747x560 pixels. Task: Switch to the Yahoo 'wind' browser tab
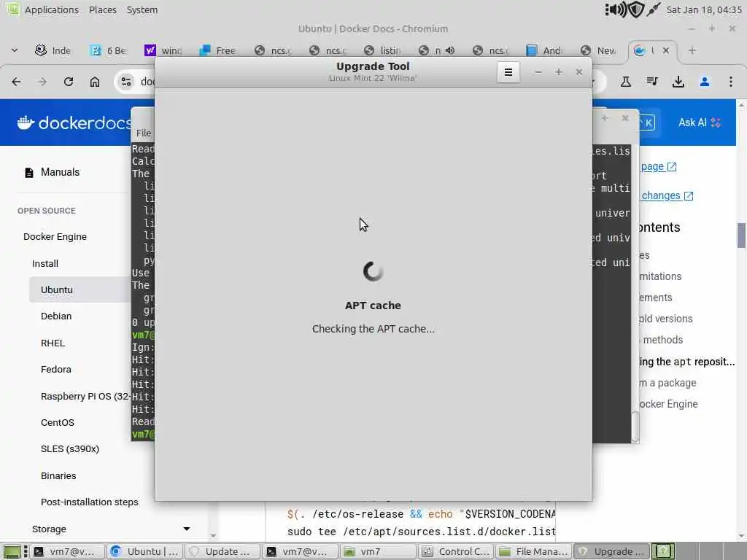click(163, 50)
